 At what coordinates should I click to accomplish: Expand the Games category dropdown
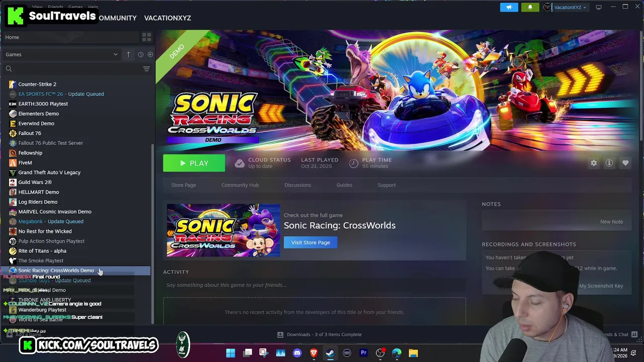point(61,54)
